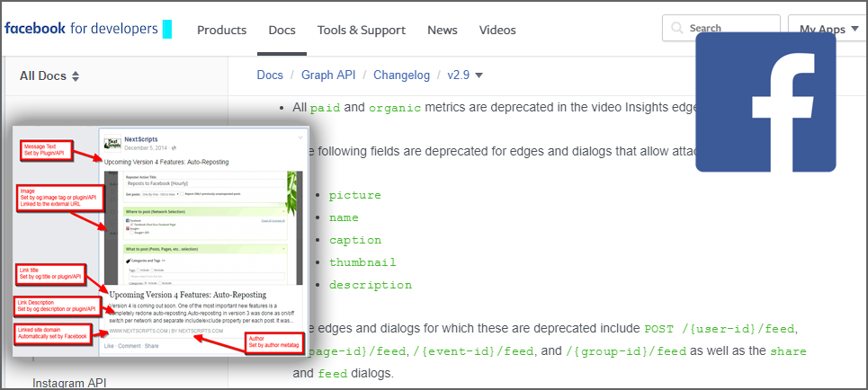Image resolution: width=868 pixels, height=390 pixels.
Task: Click the green 'share' code word
Action: (x=788, y=351)
